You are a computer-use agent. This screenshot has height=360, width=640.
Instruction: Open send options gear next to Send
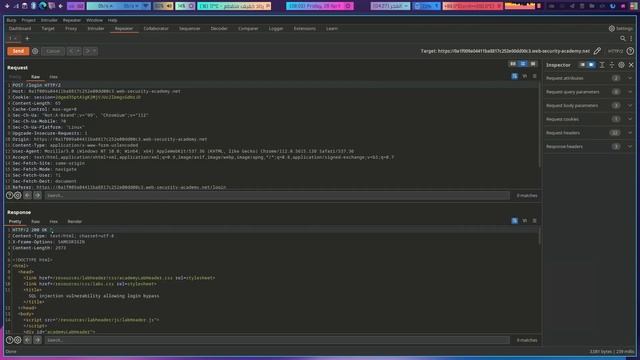point(35,51)
